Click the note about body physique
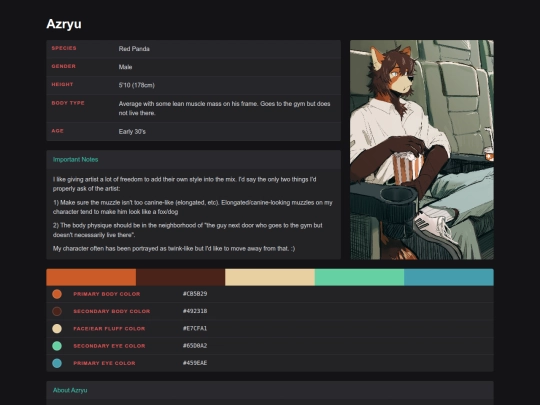 tap(188, 230)
